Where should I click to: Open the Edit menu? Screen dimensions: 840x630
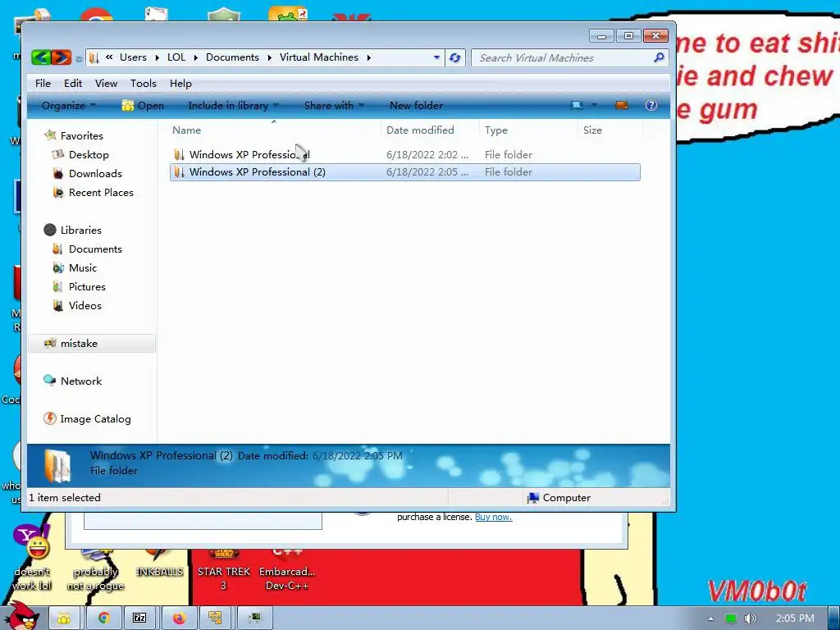pyautogui.click(x=73, y=84)
